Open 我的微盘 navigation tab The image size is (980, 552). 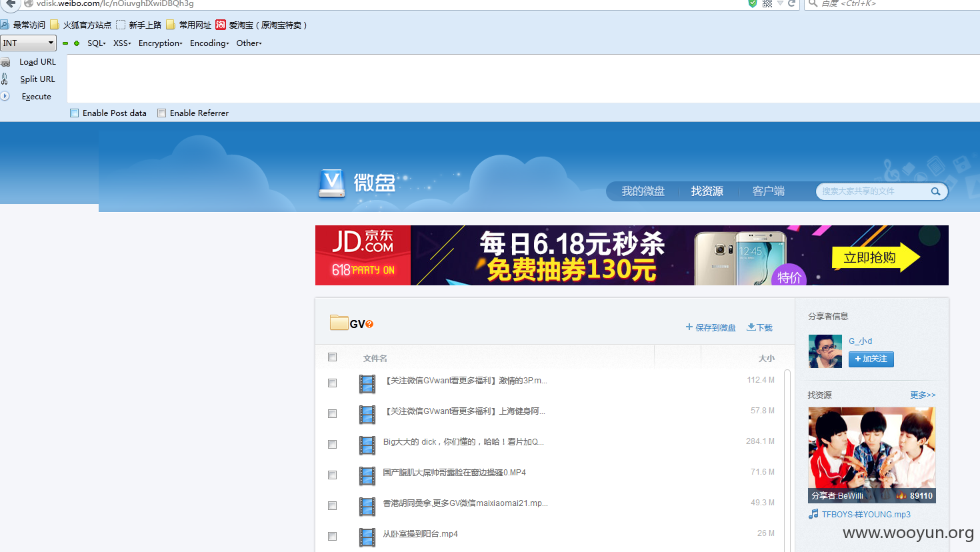pyautogui.click(x=643, y=191)
